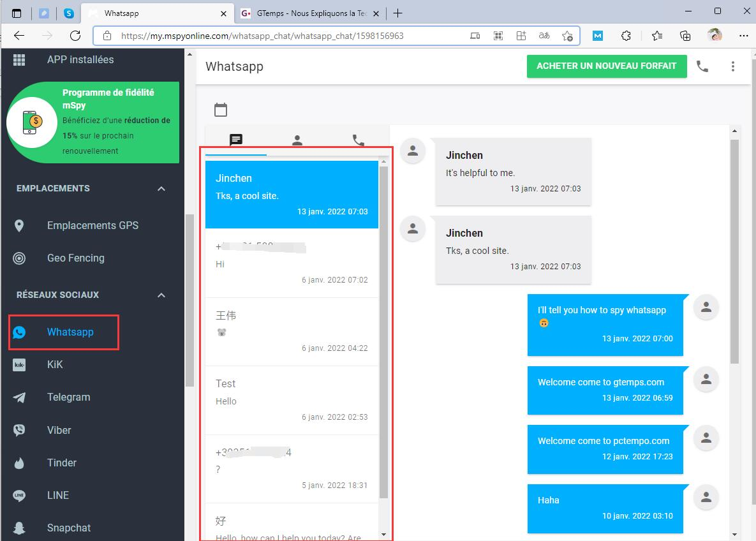Click ACHETER UN NOUVEAU FORFAIT button
The image size is (756, 541).
pyautogui.click(x=607, y=66)
